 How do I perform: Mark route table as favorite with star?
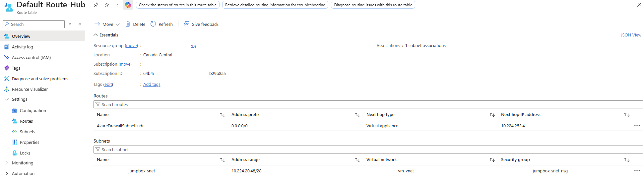click(107, 5)
